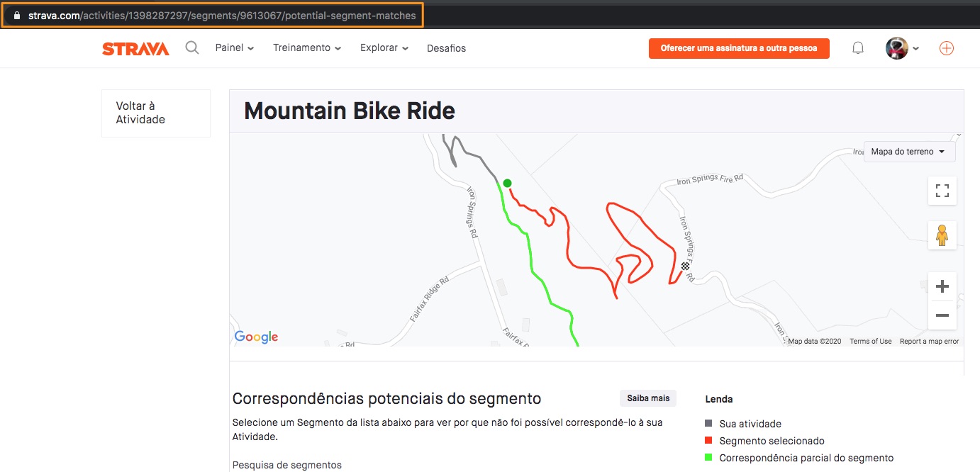The height and width of the screenshot is (472, 980).
Task: Open notifications bell
Action: coord(858,48)
